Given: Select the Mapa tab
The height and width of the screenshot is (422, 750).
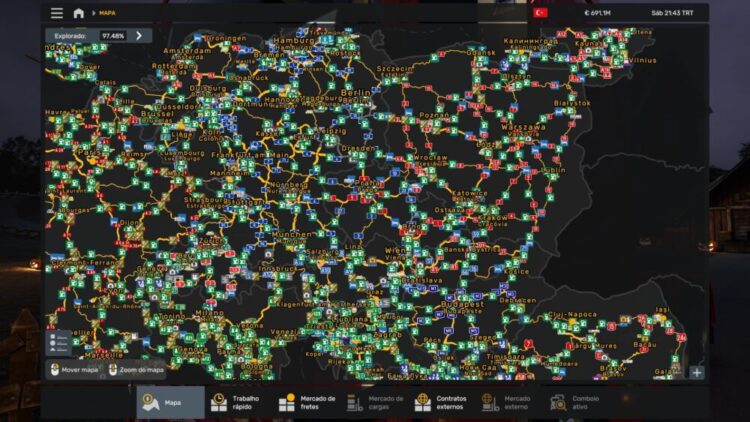Looking at the screenshot, I should [171, 402].
